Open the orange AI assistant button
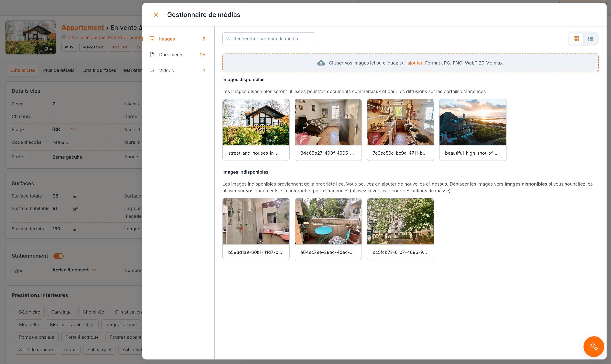This screenshot has width=611, height=364. click(593, 346)
